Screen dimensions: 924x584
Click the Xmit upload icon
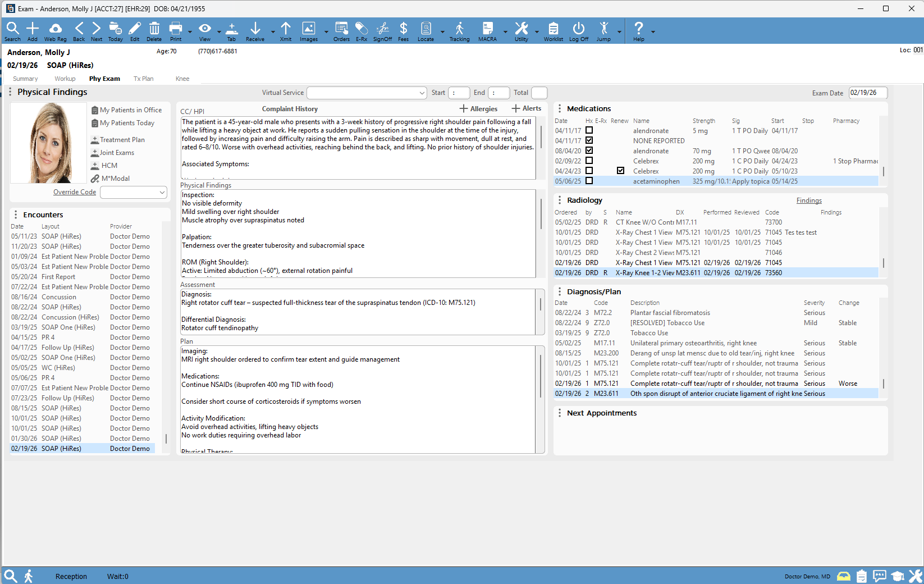click(286, 31)
